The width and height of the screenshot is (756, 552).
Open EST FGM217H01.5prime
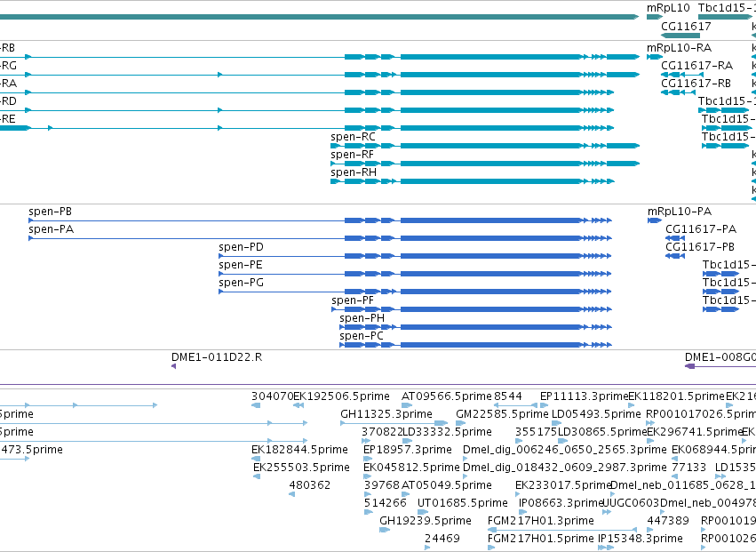click(540, 540)
